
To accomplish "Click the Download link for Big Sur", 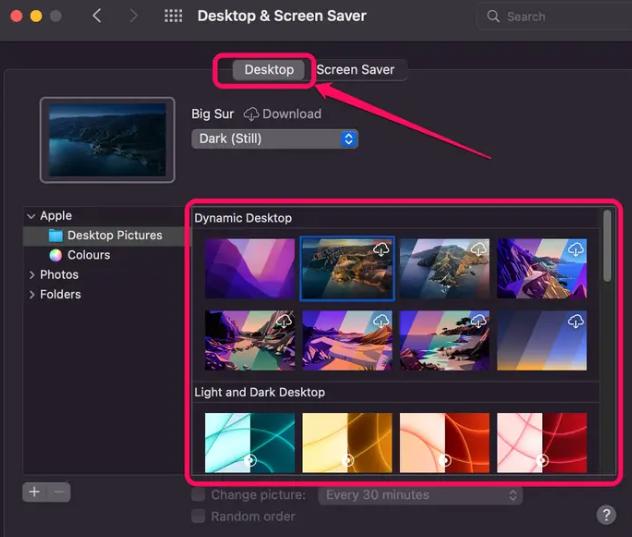I will (292, 114).
